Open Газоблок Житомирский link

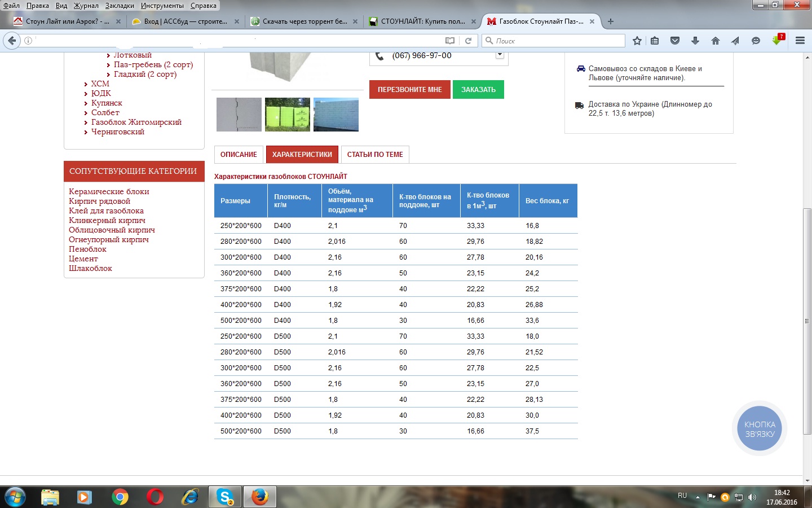tap(136, 122)
